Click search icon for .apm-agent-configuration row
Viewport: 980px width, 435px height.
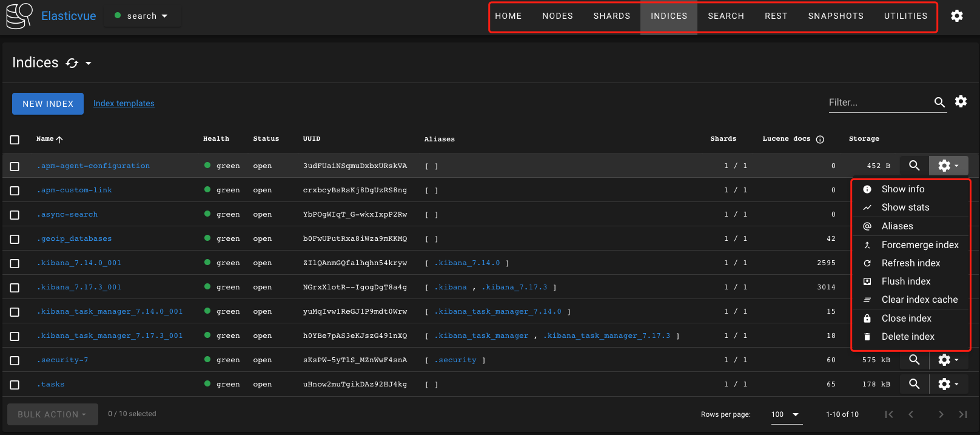coord(914,166)
